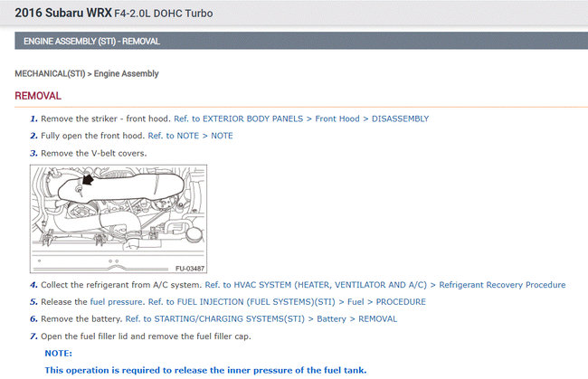Open the Battery REMOVAL reference link
This screenshot has height=379, width=588.
(x=261, y=318)
